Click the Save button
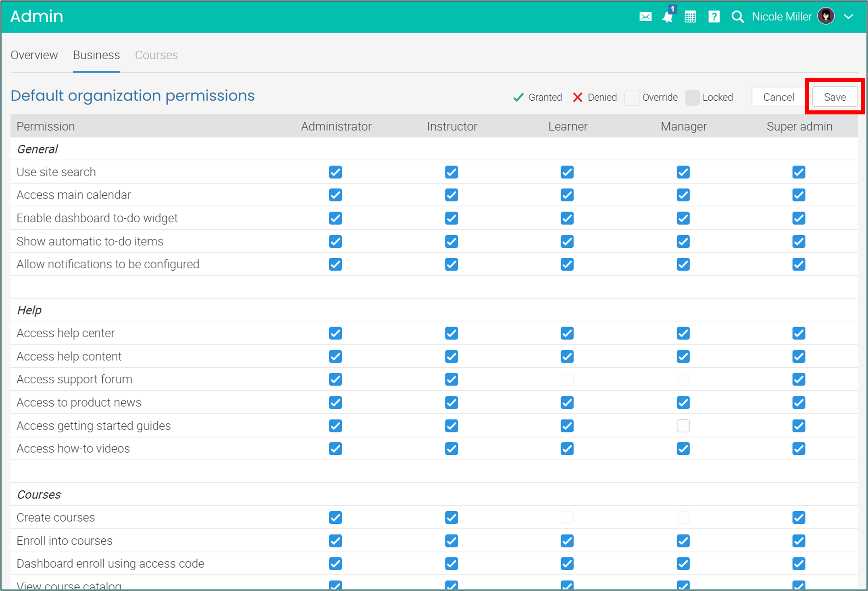The image size is (868, 591). pos(835,97)
